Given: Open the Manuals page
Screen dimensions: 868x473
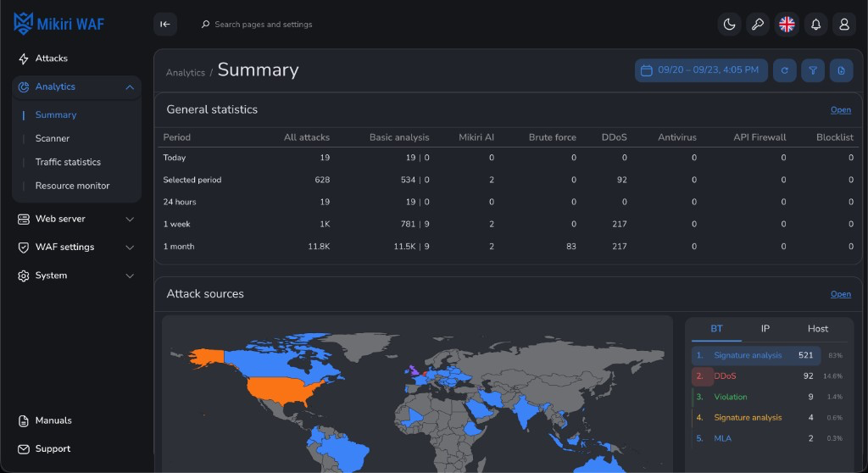Looking at the screenshot, I should pyautogui.click(x=53, y=420).
